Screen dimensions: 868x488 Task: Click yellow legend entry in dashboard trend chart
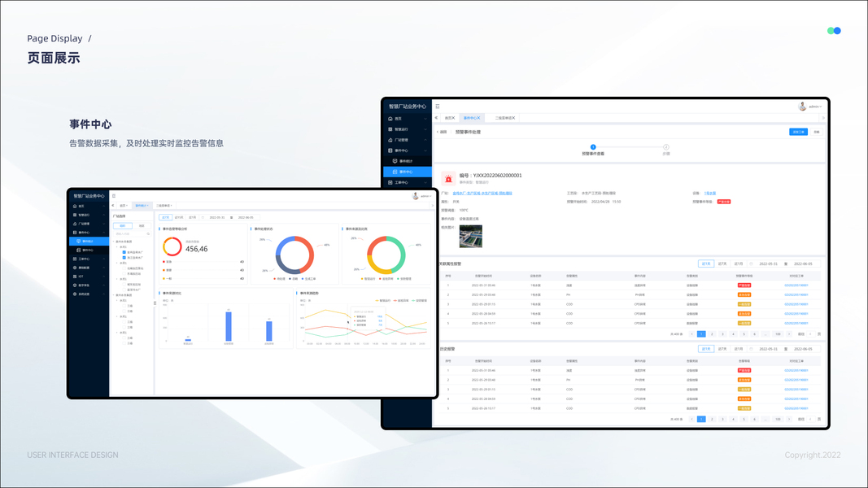click(x=383, y=300)
